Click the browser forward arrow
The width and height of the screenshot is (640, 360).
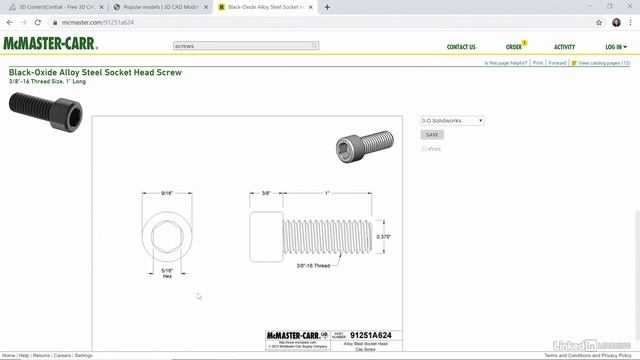[x=24, y=22]
